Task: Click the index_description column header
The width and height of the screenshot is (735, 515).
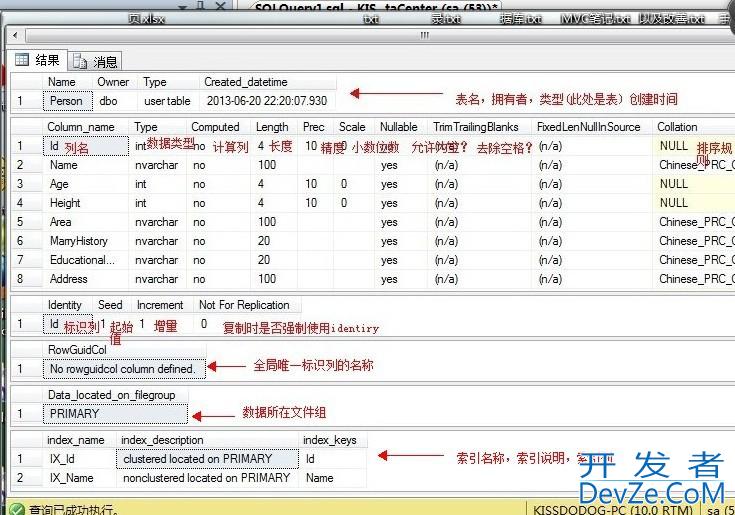Action: [x=207, y=440]
